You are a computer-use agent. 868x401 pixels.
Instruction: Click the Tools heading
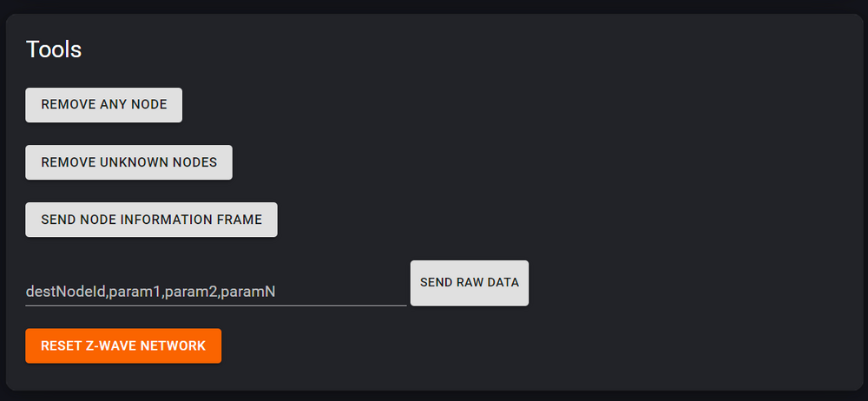(54, 49)
